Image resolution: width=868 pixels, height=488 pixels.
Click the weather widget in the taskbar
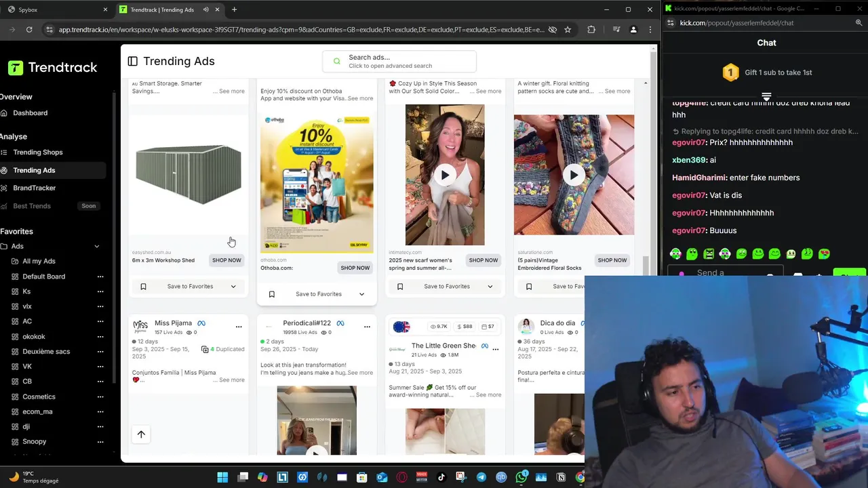pyautogui.click(x=34, y=477)
